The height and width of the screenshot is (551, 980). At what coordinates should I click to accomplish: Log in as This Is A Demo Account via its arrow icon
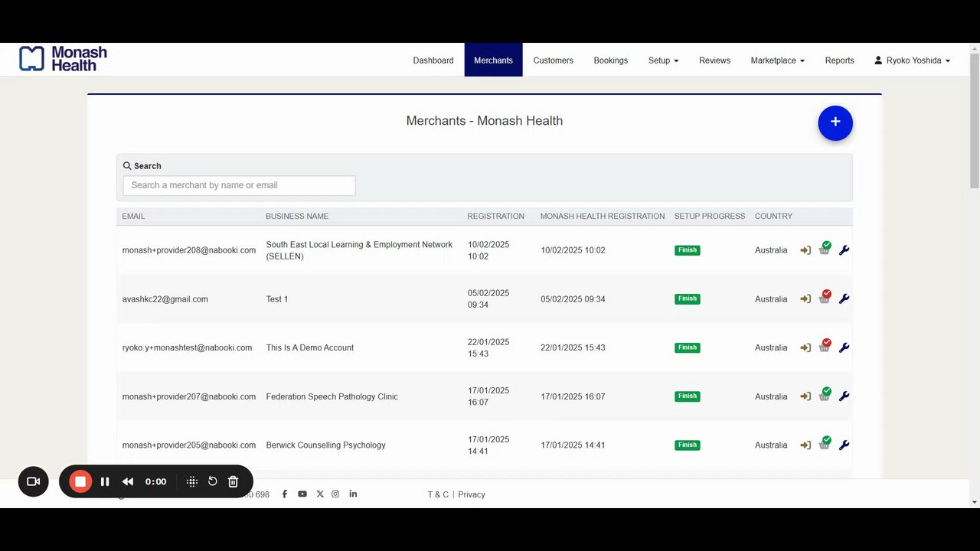click(805, 347)
